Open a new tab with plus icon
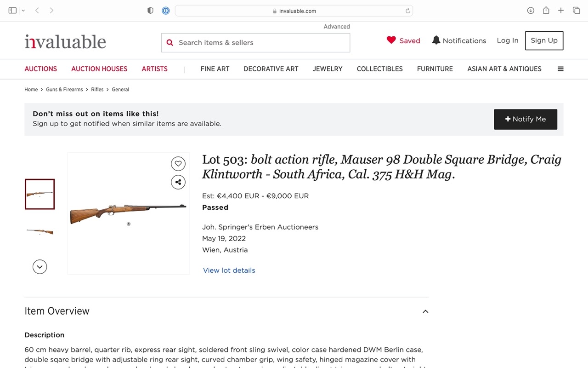Viewport: 588px width, 368px height. coord(561,11)
